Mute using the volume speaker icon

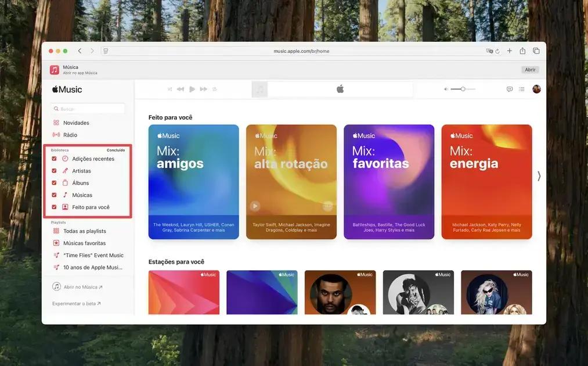click(x=446, y=89)
